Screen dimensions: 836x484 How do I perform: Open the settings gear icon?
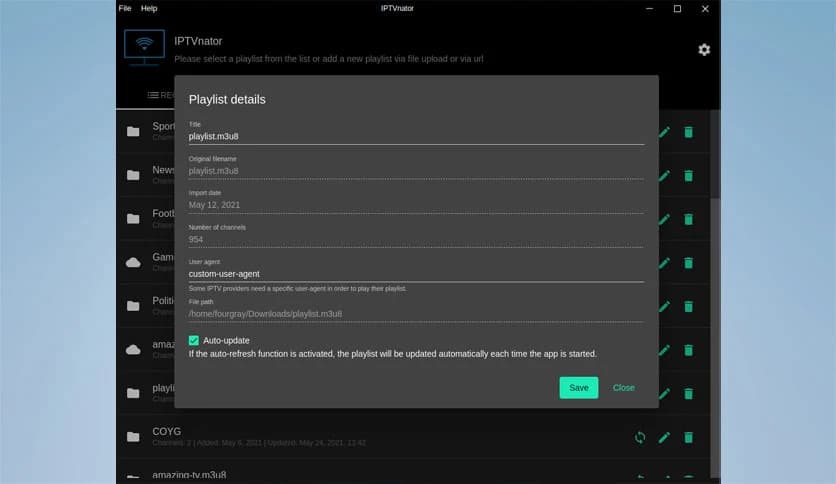704,50
